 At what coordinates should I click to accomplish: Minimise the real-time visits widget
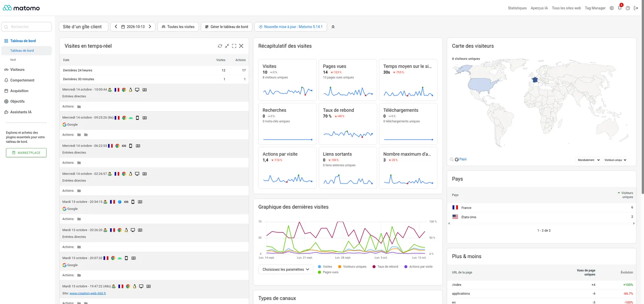pyautogui.click(x=227, y=46)
